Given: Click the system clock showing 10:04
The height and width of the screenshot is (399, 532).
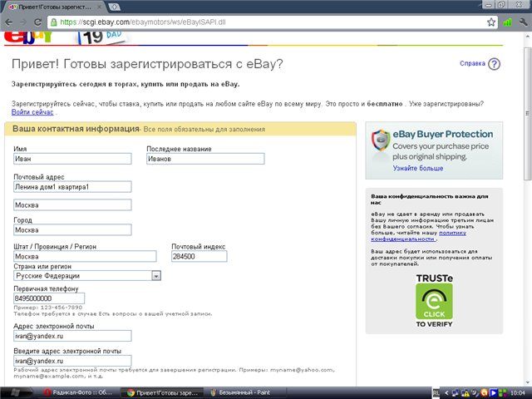Looking at the screenshot, I should click(518, 393).
